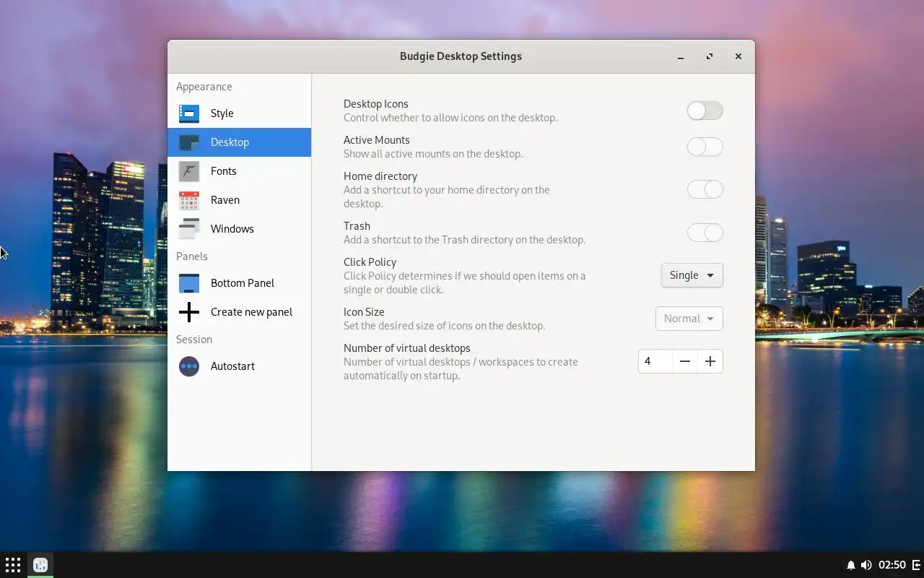Image resolution: width=924 pixels, height=578 pixels.
Task: Click the virtual desktops number field
Action: click(x=655, y=361)
